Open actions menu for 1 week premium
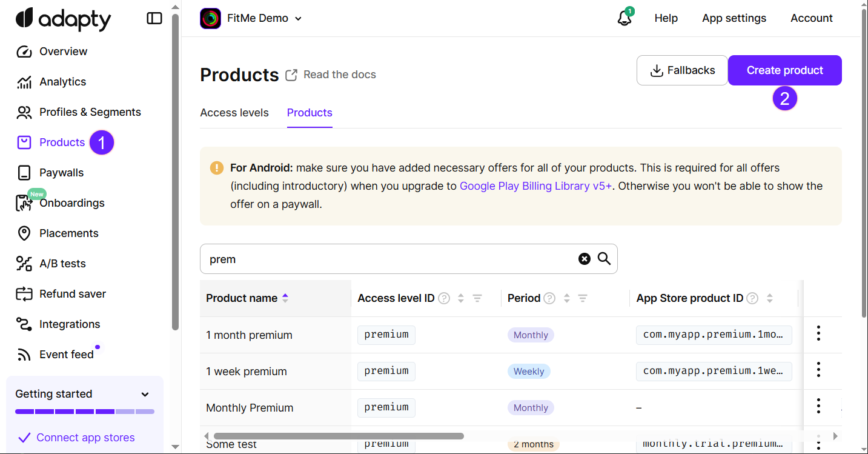868x454 pixels. click(x=818, y=370)
